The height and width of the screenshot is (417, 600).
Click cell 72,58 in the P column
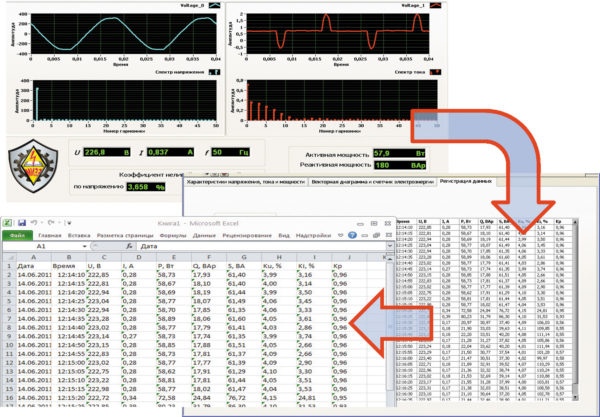click(174, 397)
